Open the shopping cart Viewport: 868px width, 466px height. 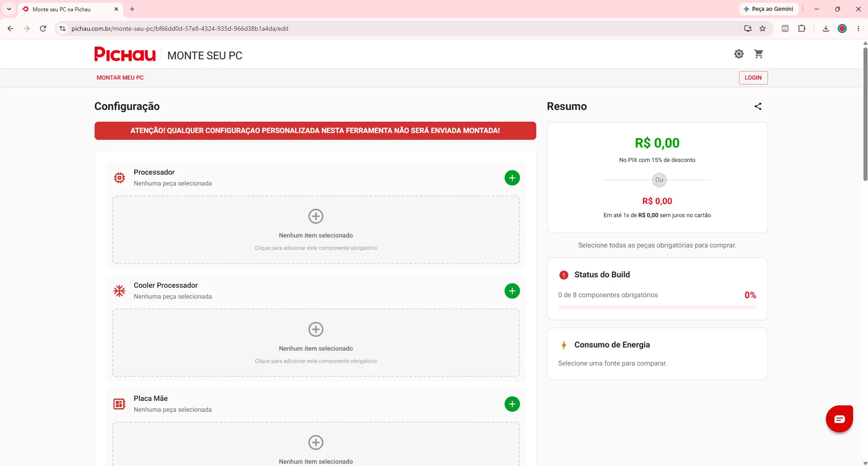click(x=759, y=54)
